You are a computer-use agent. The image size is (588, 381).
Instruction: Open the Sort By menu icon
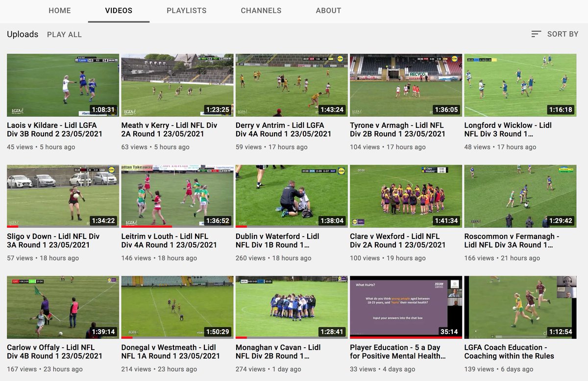[536, 34]
